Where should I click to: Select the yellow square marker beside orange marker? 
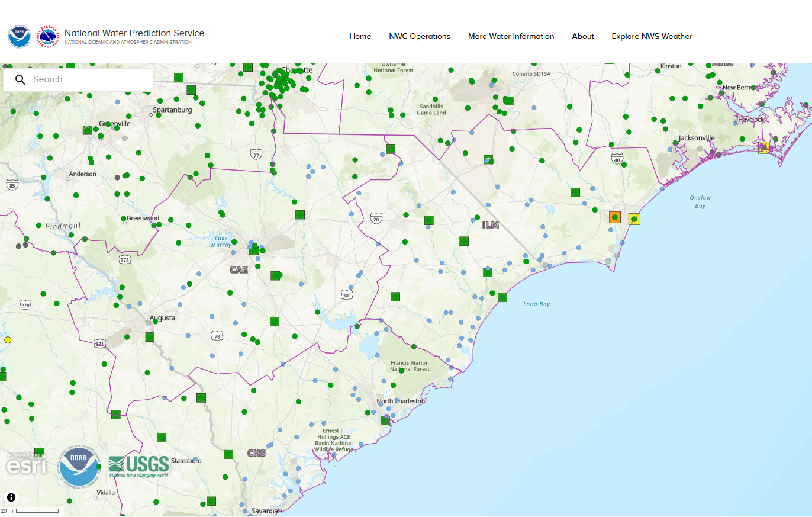click(634, 219)
